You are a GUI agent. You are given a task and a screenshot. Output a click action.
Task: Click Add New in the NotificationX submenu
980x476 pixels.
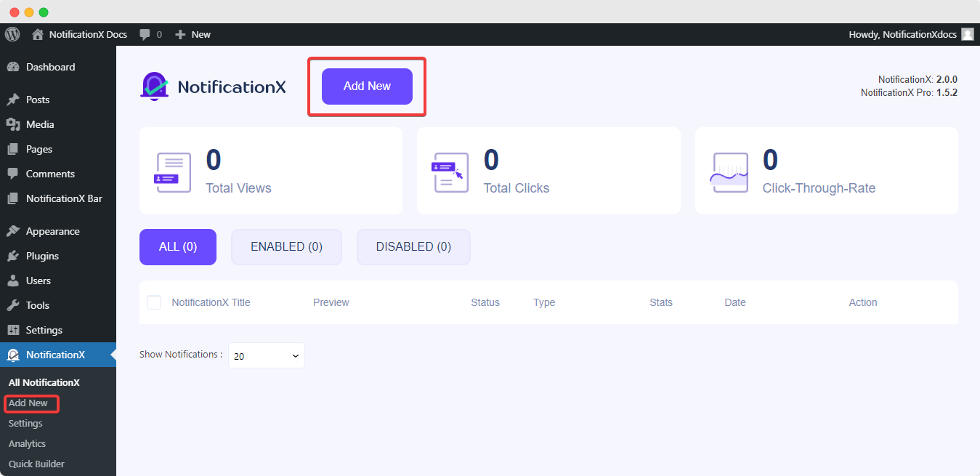(x=28, y=403)
